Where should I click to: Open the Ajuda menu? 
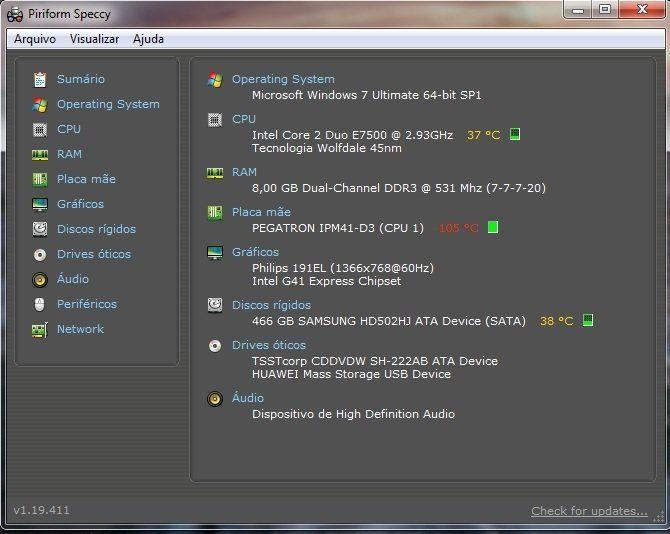[148, 39]
